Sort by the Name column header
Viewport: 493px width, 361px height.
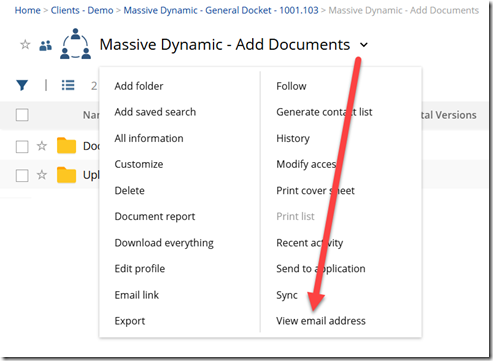pos(91,115)
